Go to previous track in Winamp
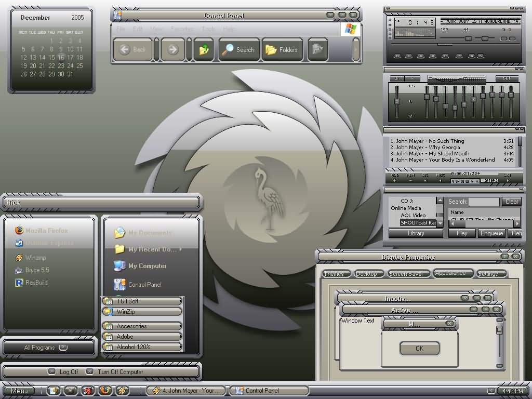Image resolution: width=532 pixels, height=399 pixels. coord(397,56)
